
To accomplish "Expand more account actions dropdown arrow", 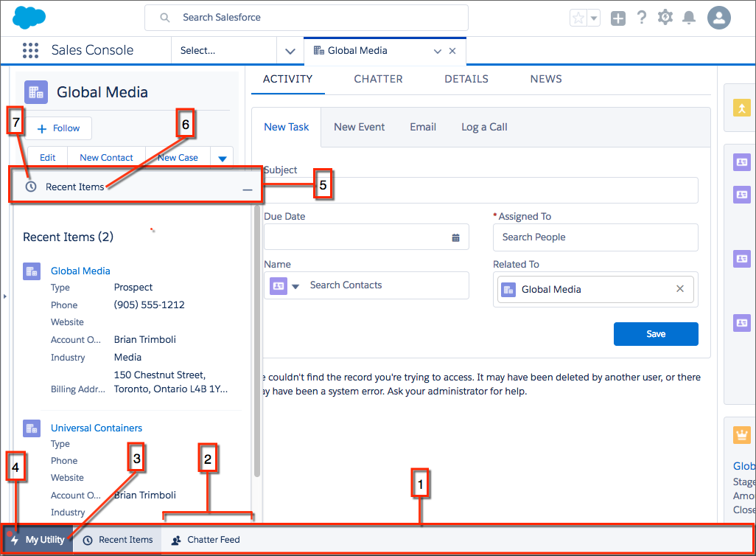I will point(223,159).
